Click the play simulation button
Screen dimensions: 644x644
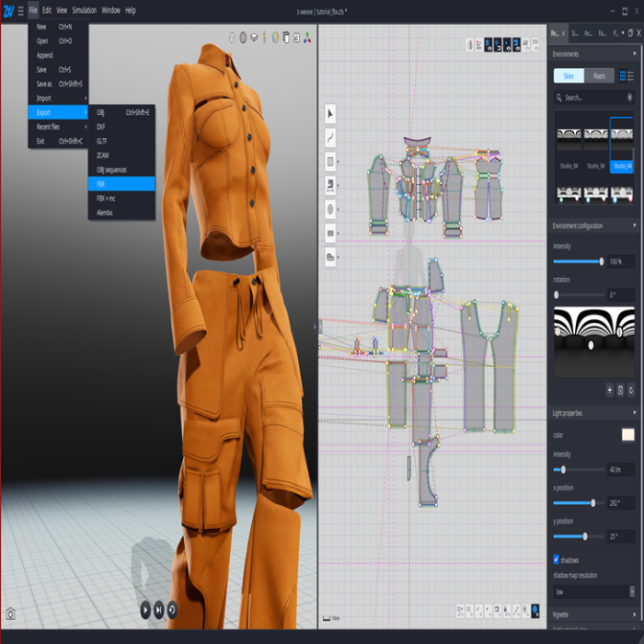145,608
